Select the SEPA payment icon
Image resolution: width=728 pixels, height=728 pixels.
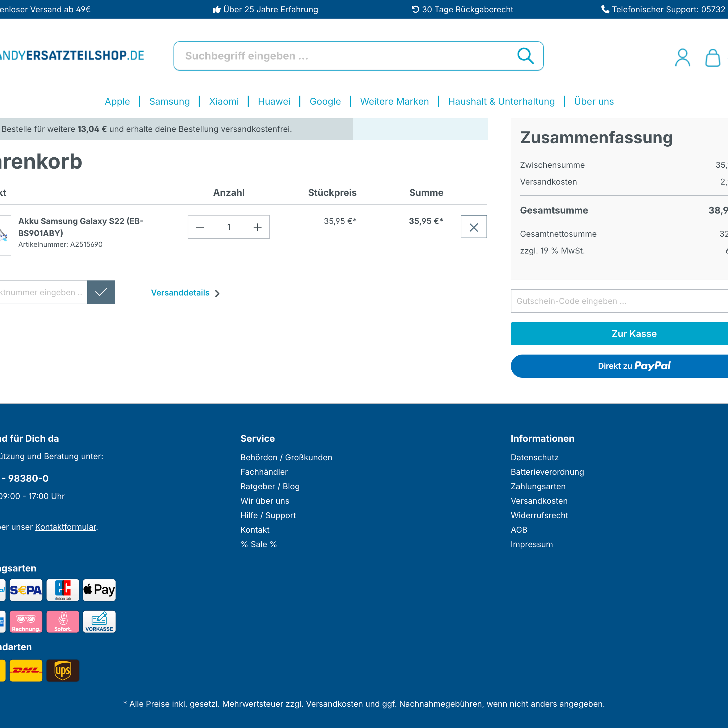(x=26, y=590)
